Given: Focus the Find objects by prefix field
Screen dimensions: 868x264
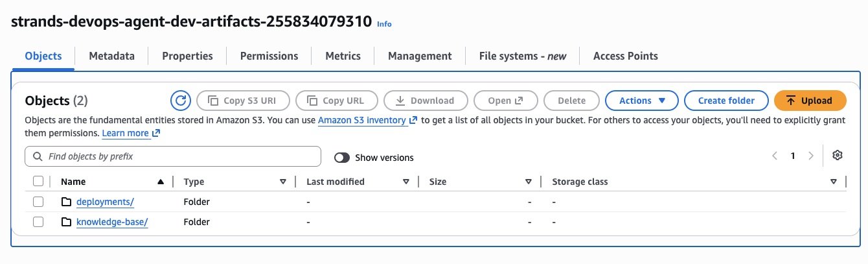Looking at the screenshot, I should 173,156.
